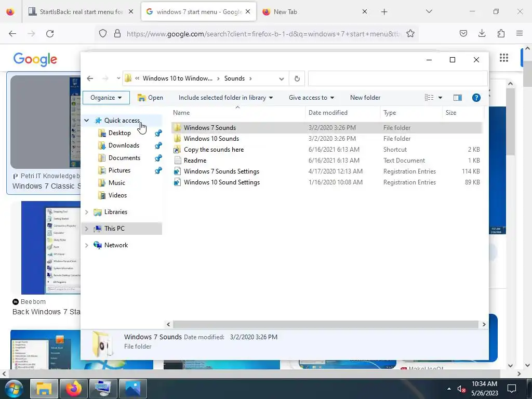Expand the This PC node
Image resolution: width=532 pixels, height=399 pixels.
pyautogui.click(x=87, y=229)
